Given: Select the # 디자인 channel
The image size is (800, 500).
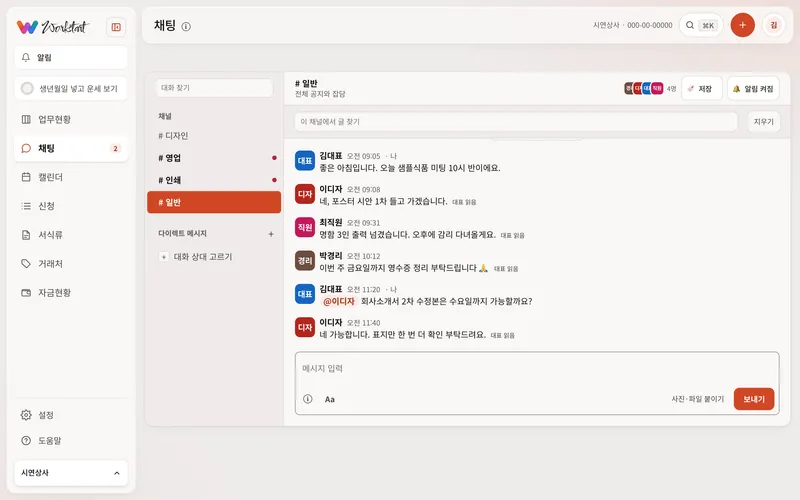Looking at the screenshot, I should point(214,136).
